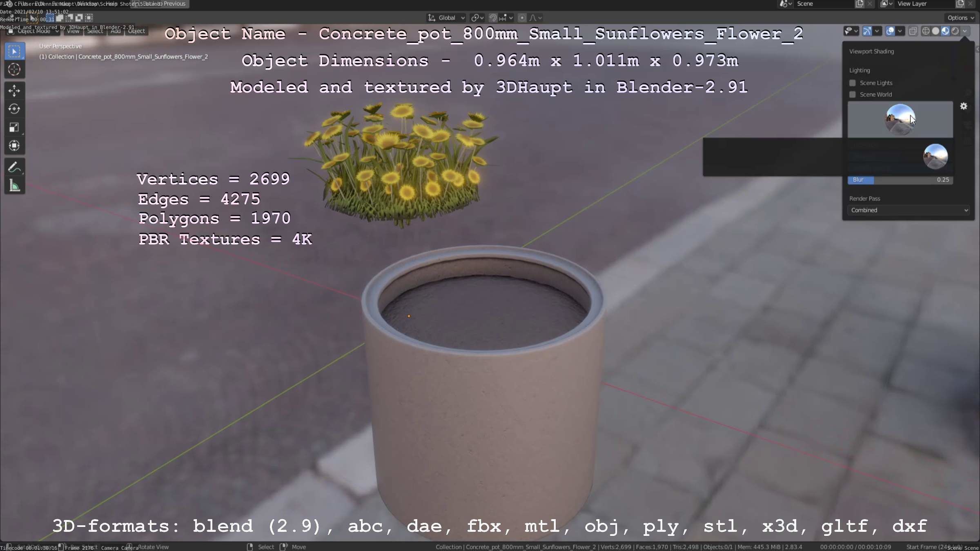
Task: Click status bar 'Mem: 445.3 MiB'
Action: (759, 547)
